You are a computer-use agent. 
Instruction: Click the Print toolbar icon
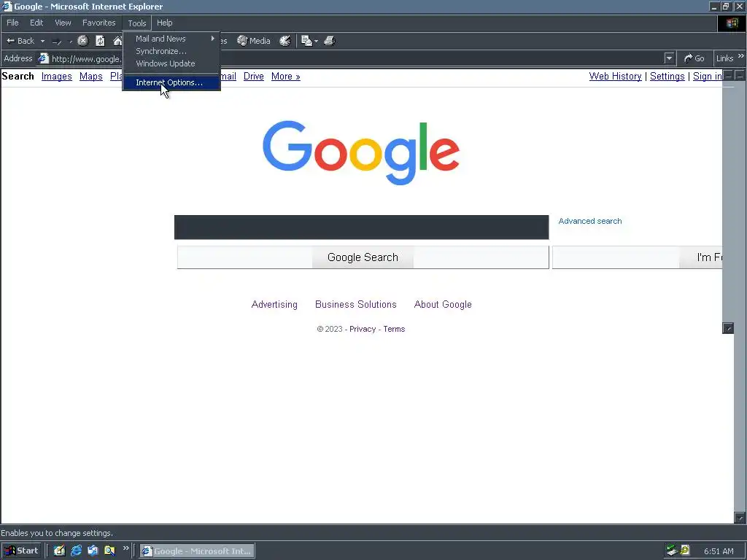[x=330, y=41]
